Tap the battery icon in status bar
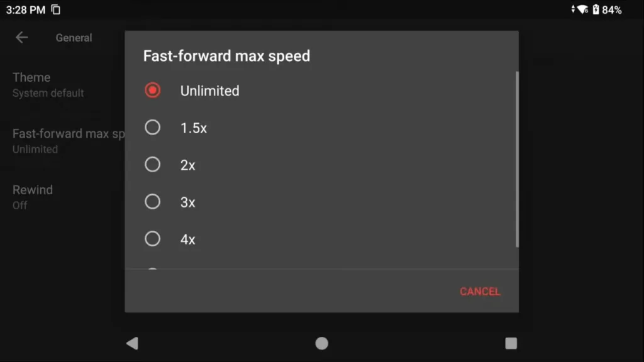The image size is (644, 362). (596, 9)
